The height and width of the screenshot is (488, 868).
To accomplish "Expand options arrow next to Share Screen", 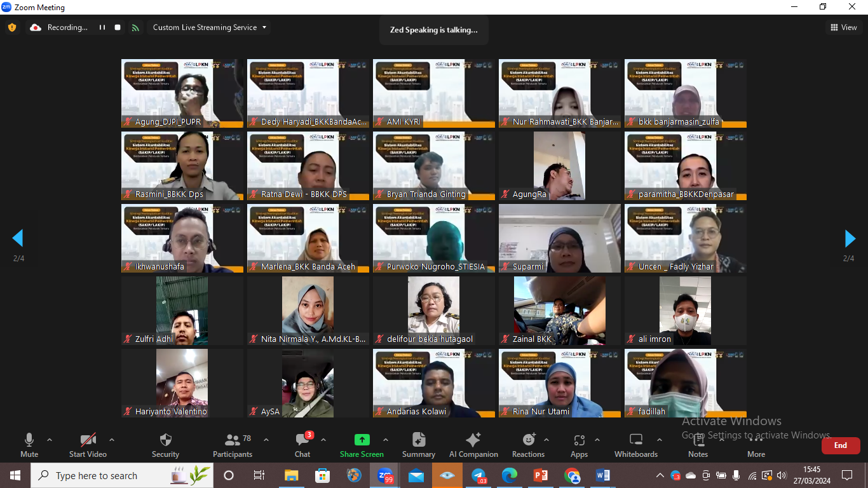I will (x=385, y=440).
